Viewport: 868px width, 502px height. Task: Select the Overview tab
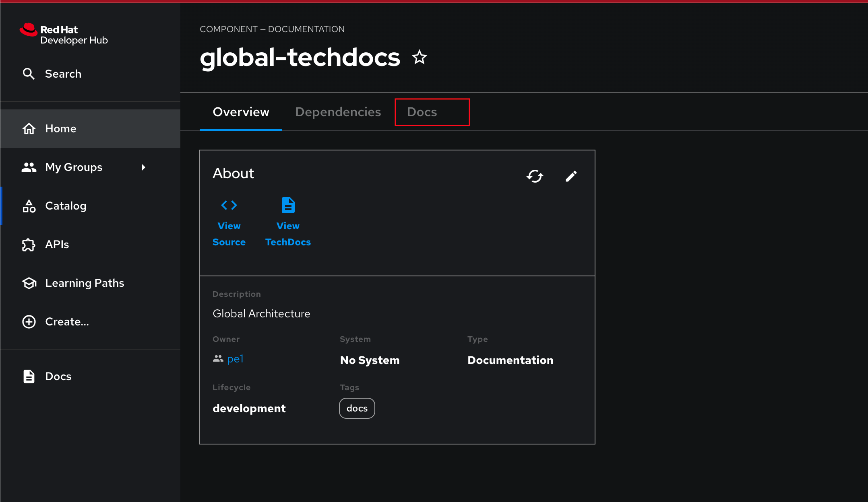pyautogui.click(x=241, y=112)
